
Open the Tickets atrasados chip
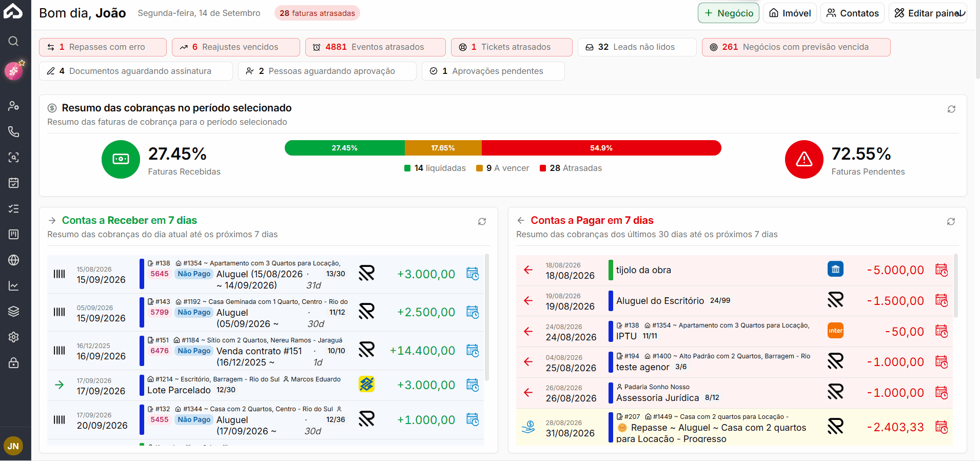pyautogui.click(x=512, y=47)
